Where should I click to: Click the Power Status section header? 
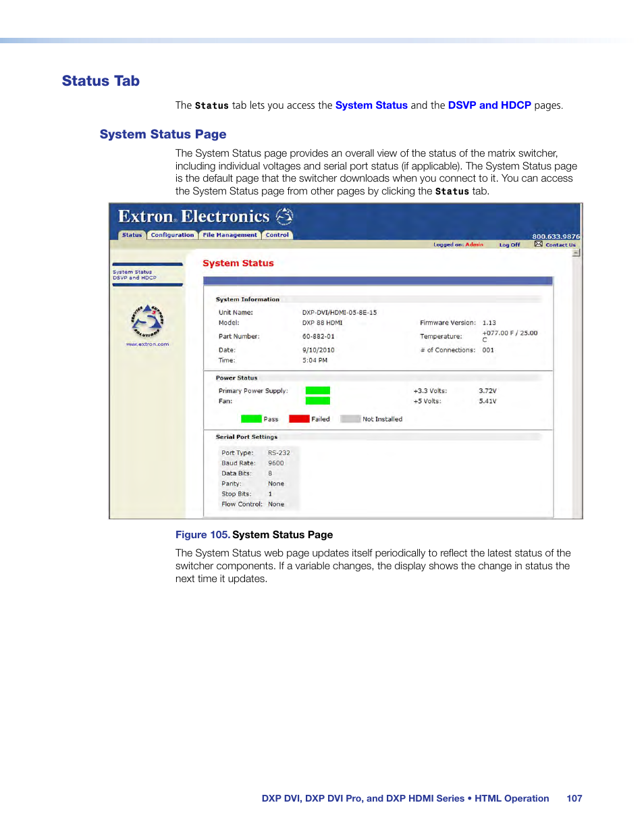(236, 378)
